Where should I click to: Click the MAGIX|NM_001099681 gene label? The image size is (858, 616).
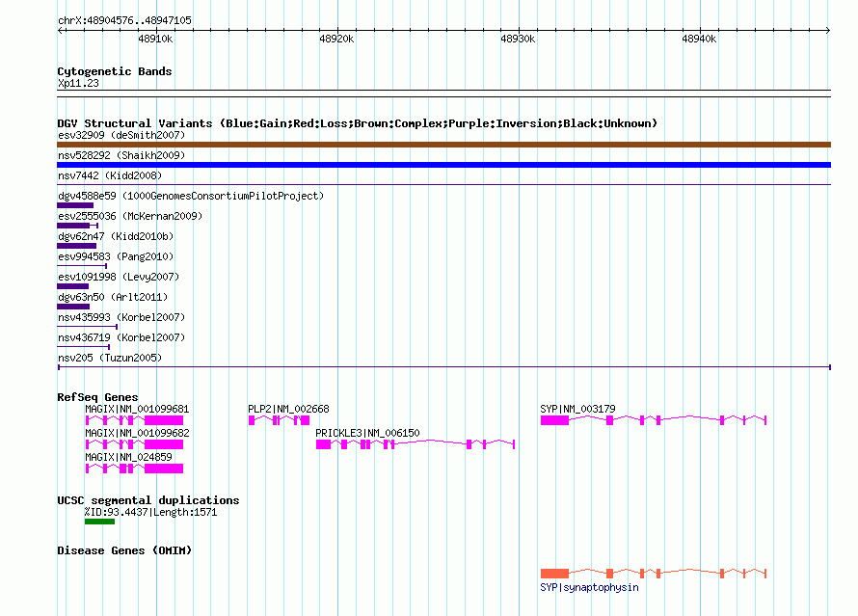(x=137, y=409)
